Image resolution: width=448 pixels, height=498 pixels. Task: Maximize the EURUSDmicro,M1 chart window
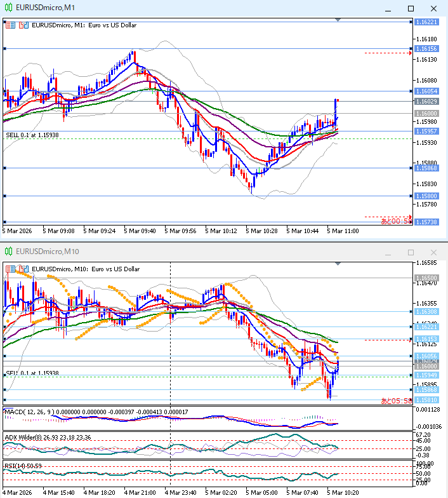point(411,8)
